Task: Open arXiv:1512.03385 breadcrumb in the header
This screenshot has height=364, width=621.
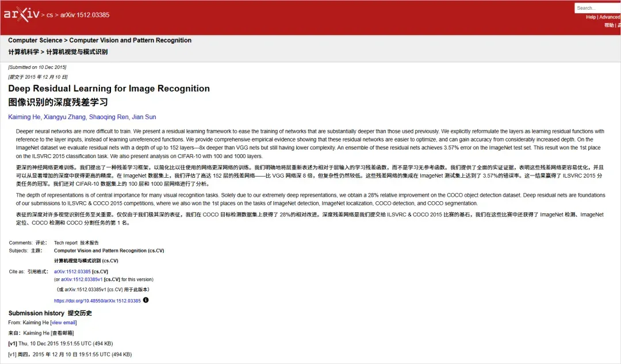Action: pyautogui.click(x=85, y=15)
